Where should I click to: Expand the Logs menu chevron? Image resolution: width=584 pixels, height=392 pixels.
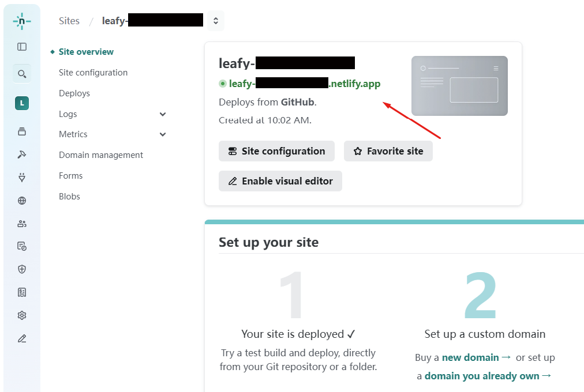pyautogui.click(x=163, y=114)
